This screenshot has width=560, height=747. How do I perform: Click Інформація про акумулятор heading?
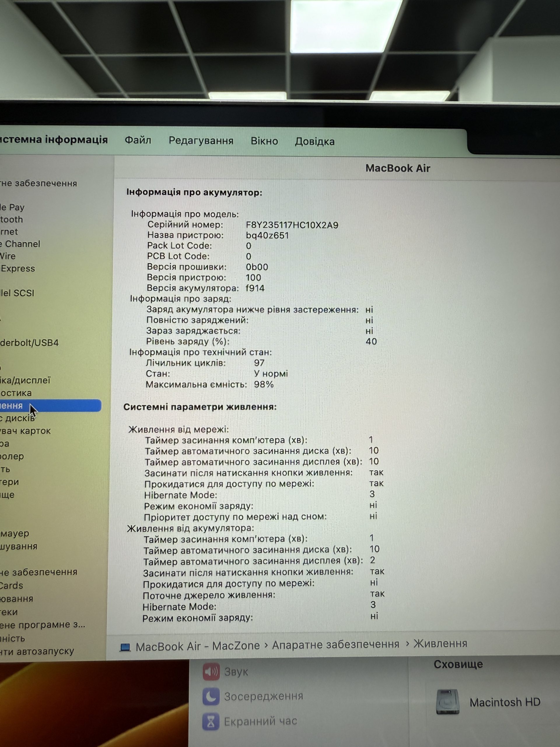coord(194,192)
